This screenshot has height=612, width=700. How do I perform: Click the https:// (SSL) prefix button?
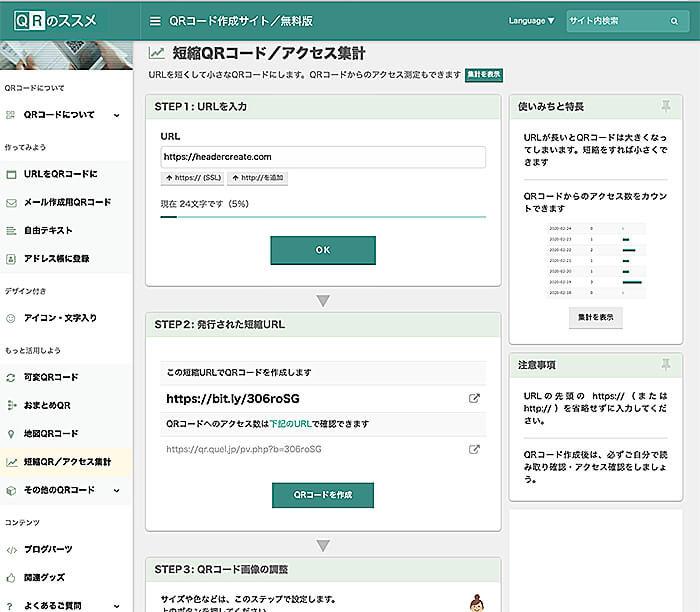[193, 178]
